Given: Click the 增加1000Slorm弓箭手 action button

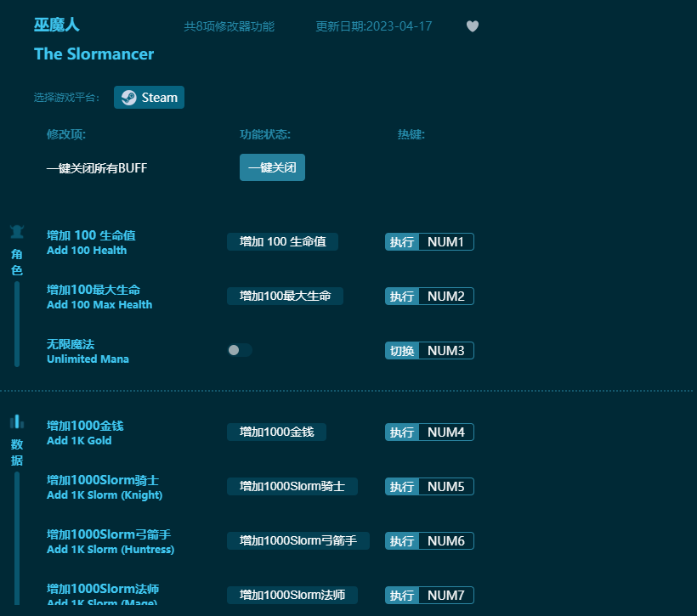Looking at the screenshot, I should point(297,541).
